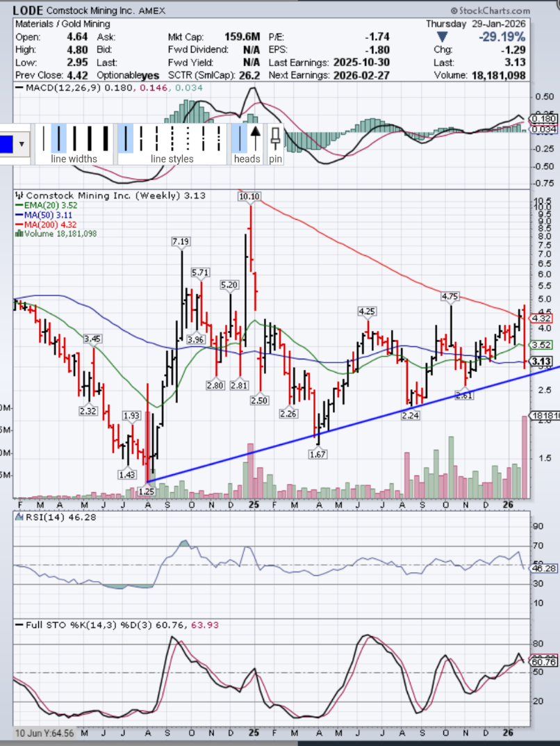
Task: Click the 7.19 price label
Action: pyautogui.click(x=181, y=242)
